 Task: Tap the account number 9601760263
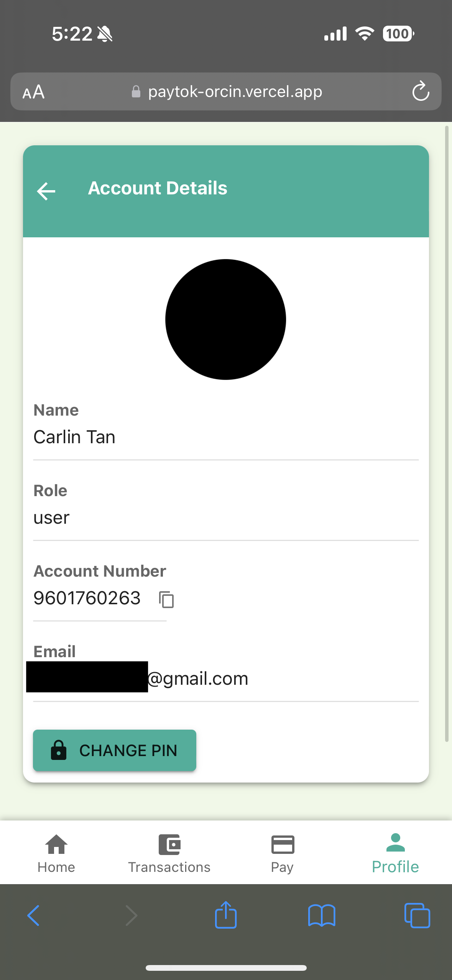[x=87, y=598]
